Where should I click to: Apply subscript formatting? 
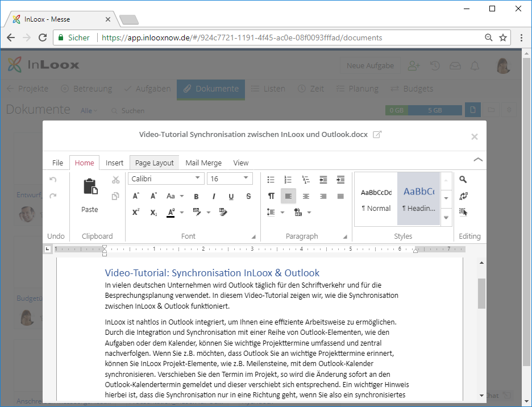[x=153, y=213]
